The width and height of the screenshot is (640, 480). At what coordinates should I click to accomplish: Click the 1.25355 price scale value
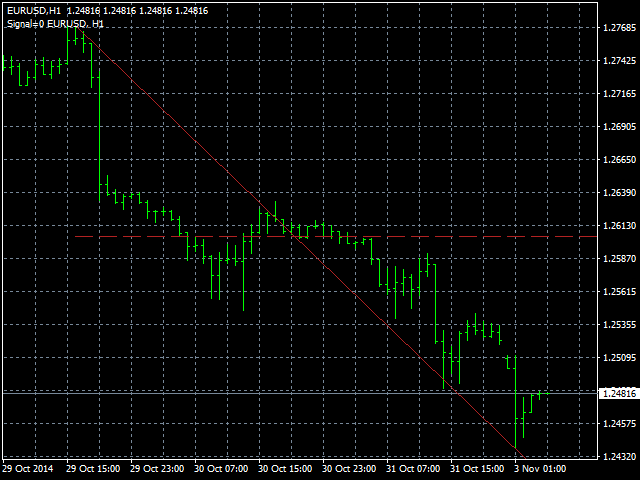(x=622, y=325)
